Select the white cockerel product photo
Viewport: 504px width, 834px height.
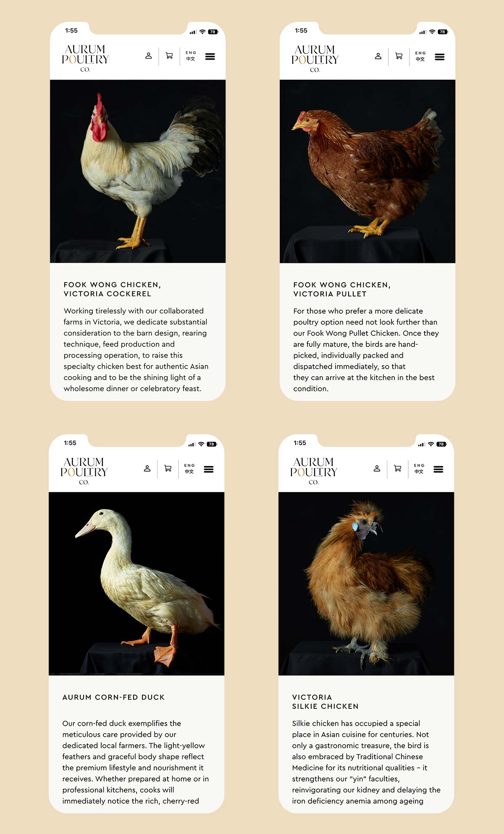click(x=138, y=171)
